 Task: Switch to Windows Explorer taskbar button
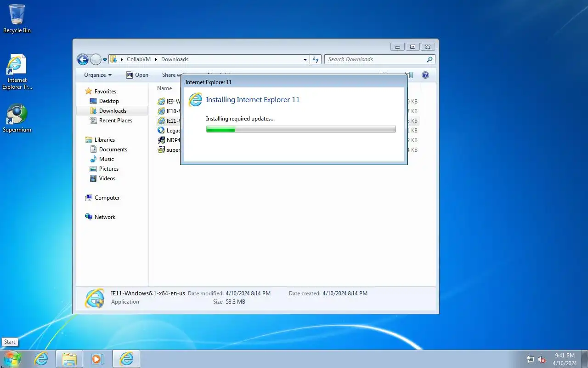coord(69,359)
